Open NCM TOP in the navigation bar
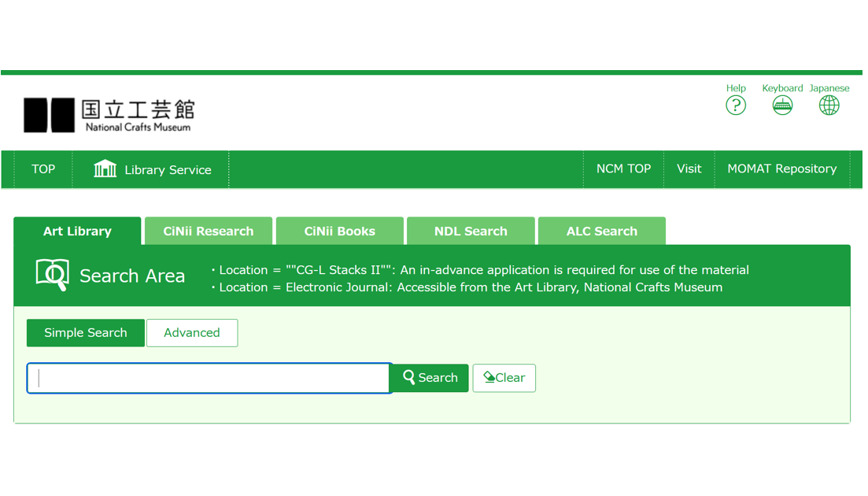Image resolution: width=868 pixels, height=496 pixels. (623, 169)
